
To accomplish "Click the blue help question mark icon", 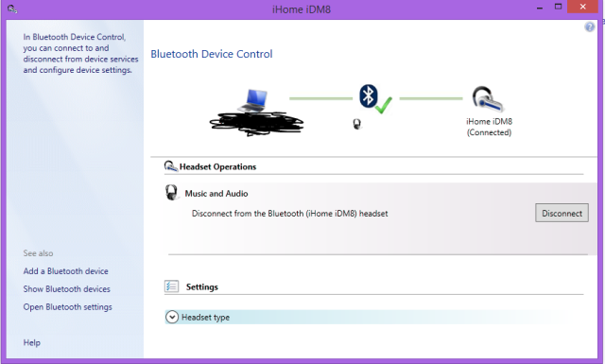I will [590, 26].
